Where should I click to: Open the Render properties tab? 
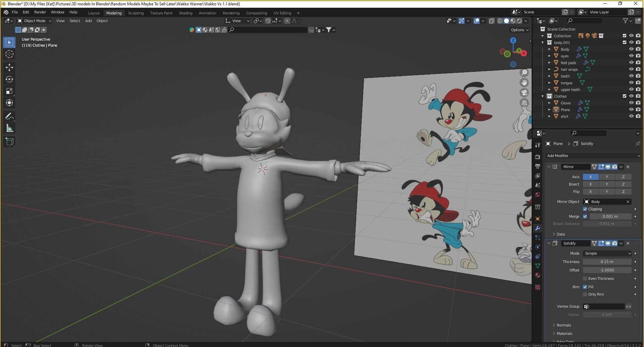[538, 157]
